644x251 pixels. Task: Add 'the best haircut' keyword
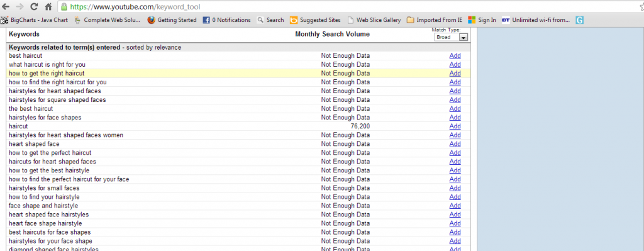(455, 108)
